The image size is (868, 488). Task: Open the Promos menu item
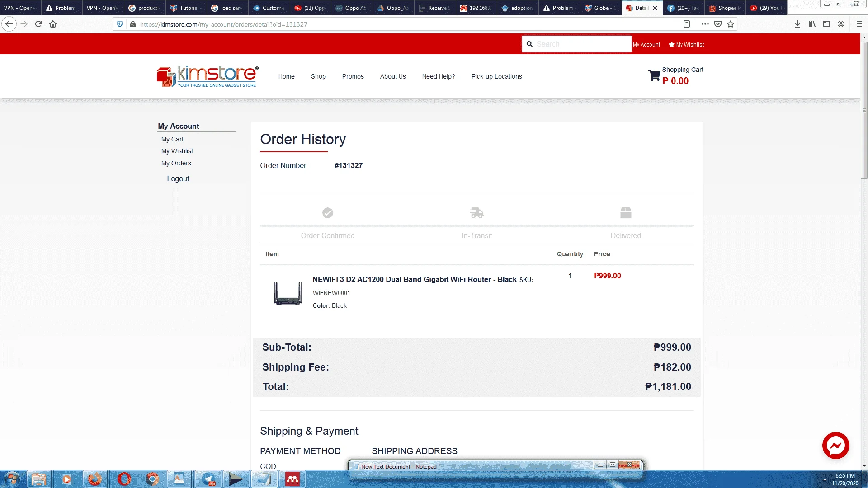pyautogui.click(x=353, y=76)
